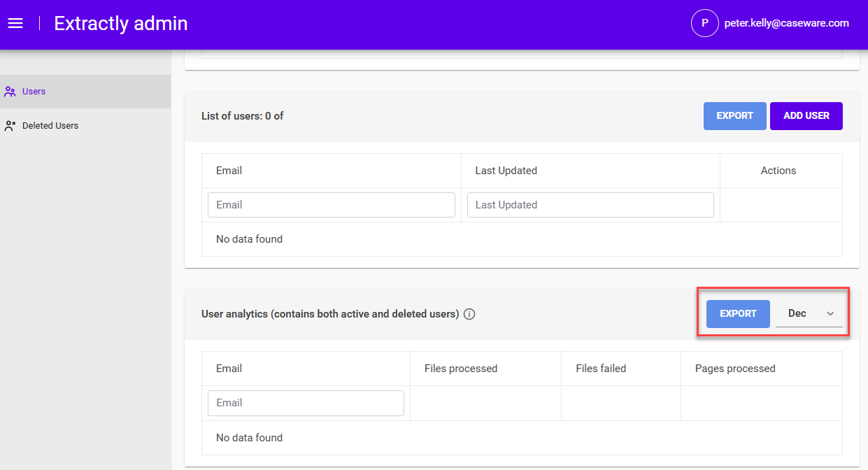Click the ADD USER button
Screen dimensions: 868x470
coord(806,115)
